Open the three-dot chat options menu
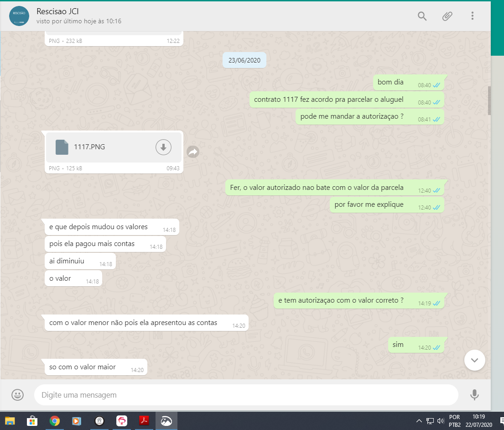This screenshot has height=430, width=504. [473, 16]
